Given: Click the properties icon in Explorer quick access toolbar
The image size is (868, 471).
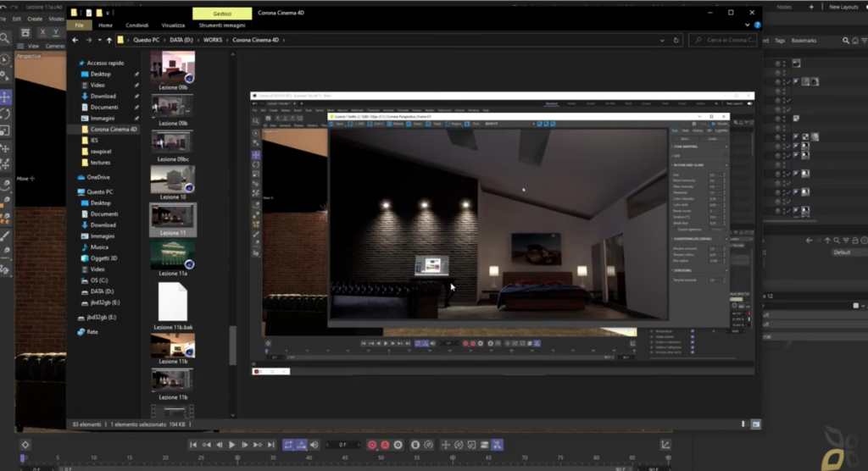Looking at the screenshot, I should tap(88, 12).
